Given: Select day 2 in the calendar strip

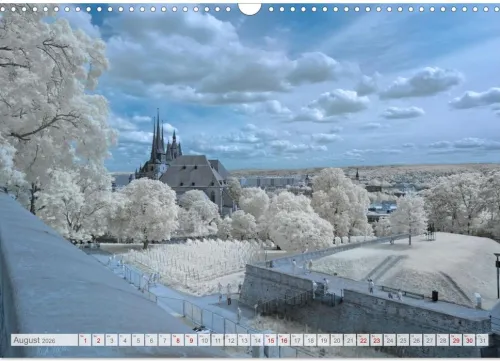Looking at the screenshot, I should [98, 340].
